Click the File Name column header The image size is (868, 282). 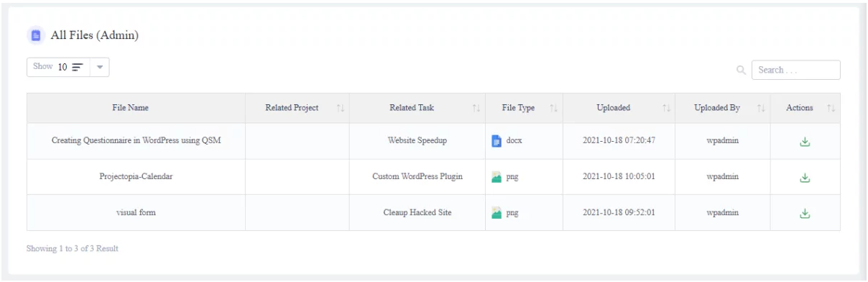[x=137, y=109]
